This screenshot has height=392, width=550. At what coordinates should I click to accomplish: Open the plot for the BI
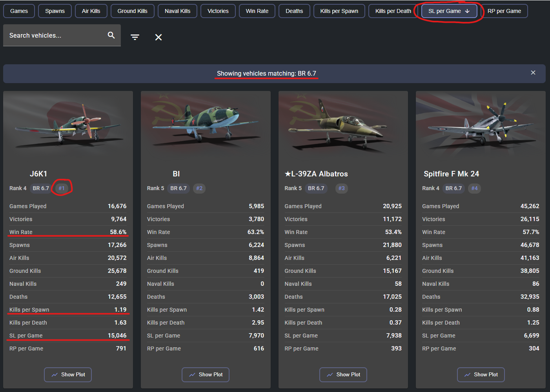(x=206, y=375)
